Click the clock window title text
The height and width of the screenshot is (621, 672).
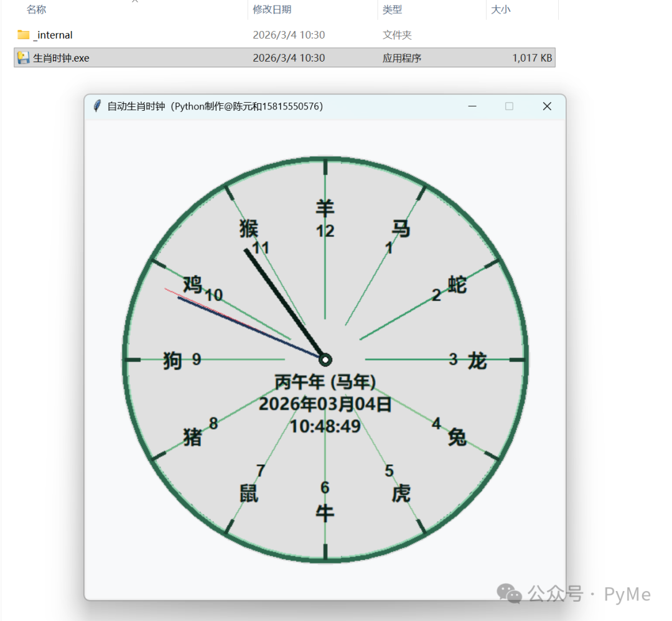click(215, 106)
